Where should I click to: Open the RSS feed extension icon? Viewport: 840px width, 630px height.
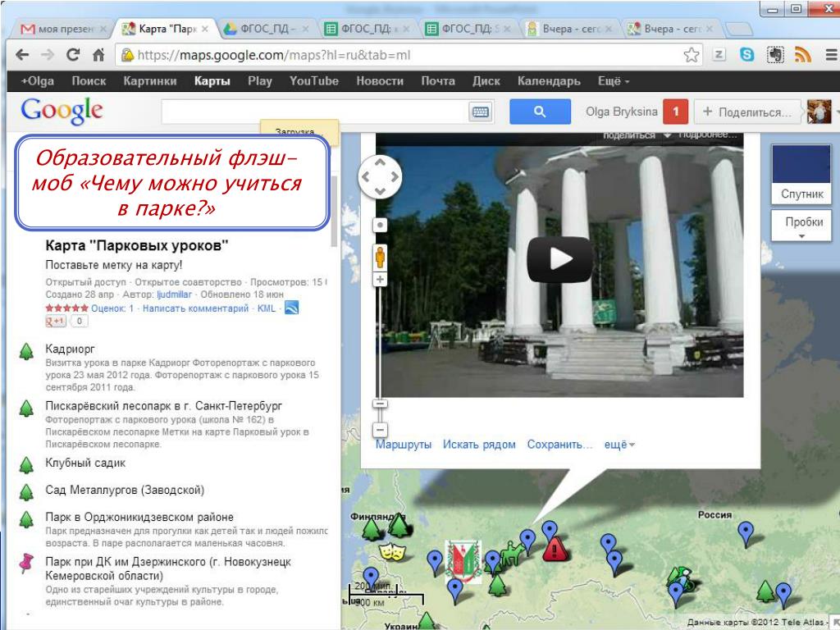pyautogui.click(x=802, y=54)
